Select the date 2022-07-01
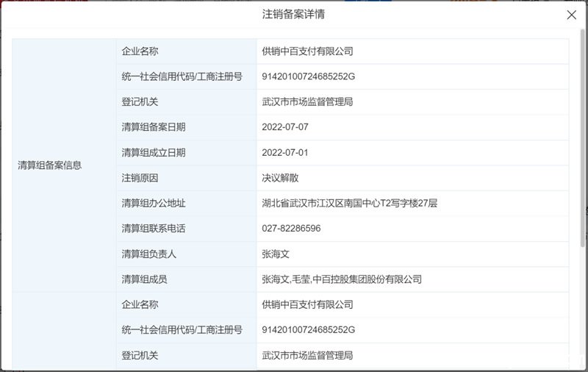588x372 pixels. click(x=285, y=153)
